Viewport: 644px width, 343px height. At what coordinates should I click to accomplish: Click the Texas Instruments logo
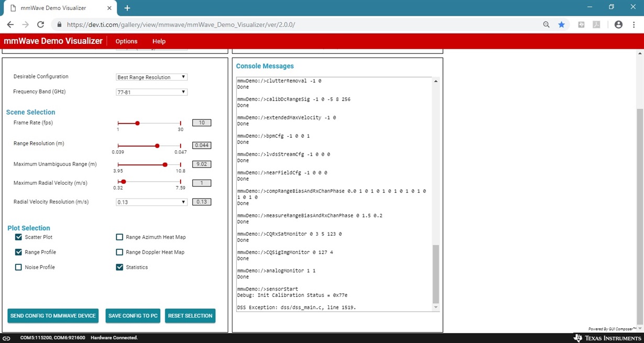click(606, 338)
